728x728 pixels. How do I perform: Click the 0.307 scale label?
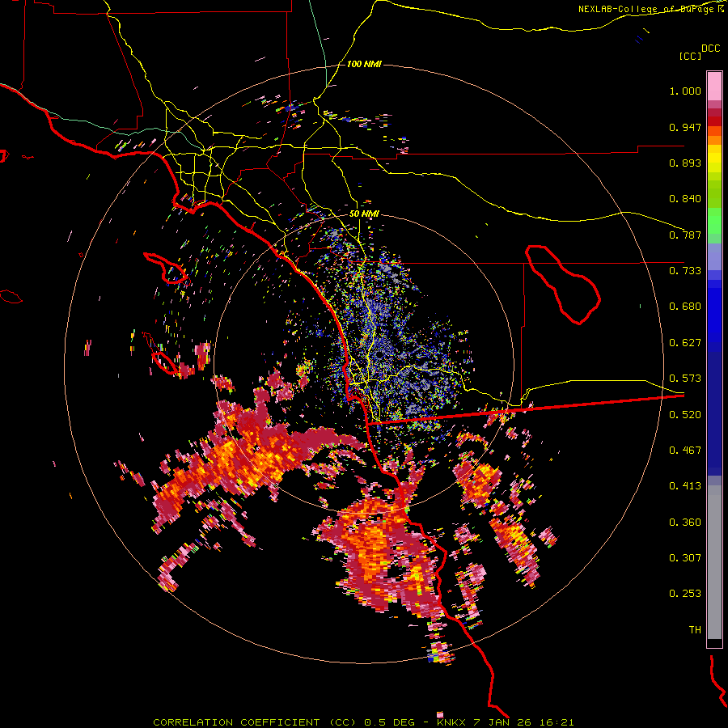click(x=685, y=558)
